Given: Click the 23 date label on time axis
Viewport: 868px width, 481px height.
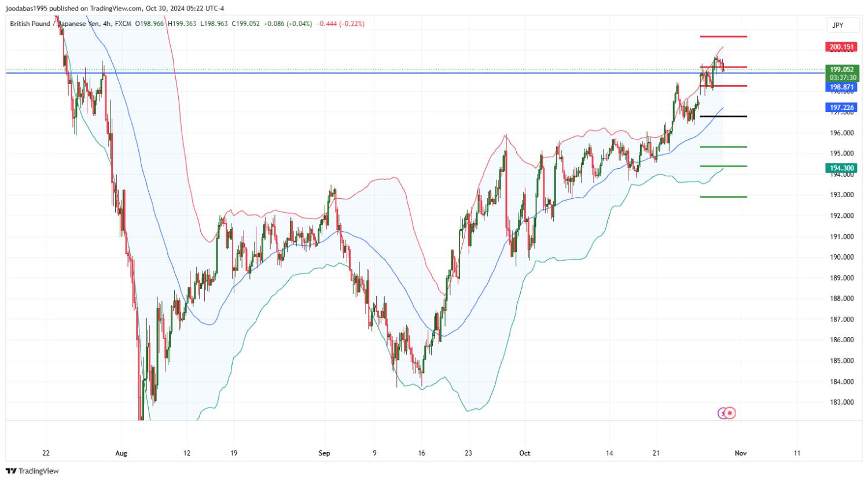Looking at the screenshot, I should pyautogui.click(x=468, y=453).
